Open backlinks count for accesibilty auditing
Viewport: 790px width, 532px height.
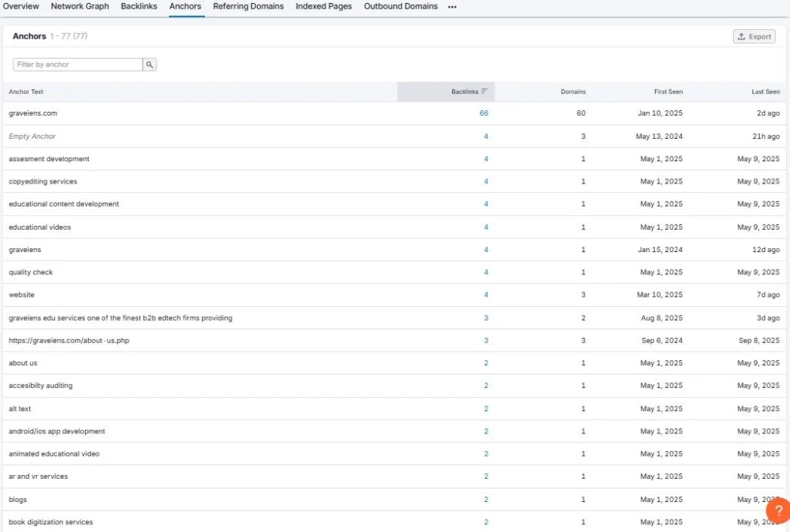coord(486,386)
